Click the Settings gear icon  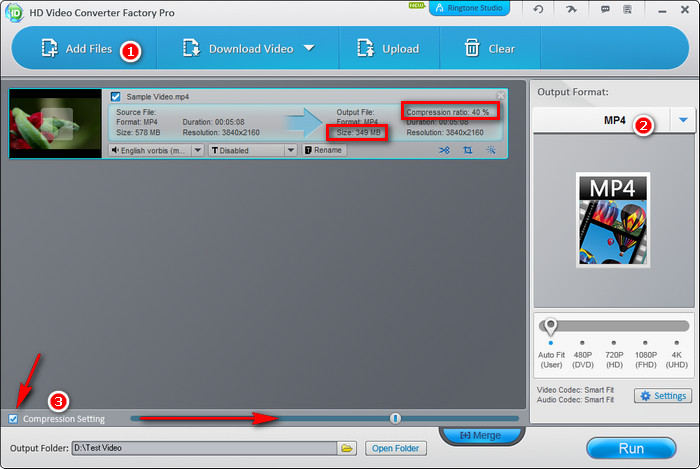(x=645, y=396)
